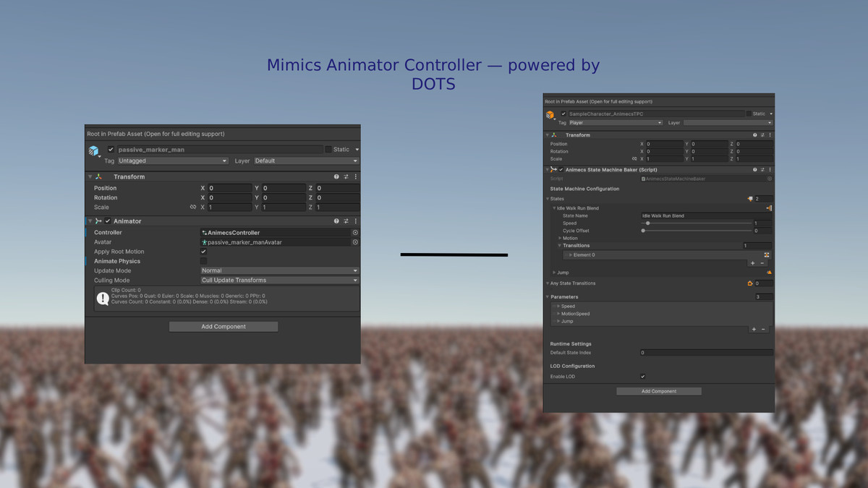
Task: Toggle Static checkbox for passive_marker_man
Action: coord(328,150)
